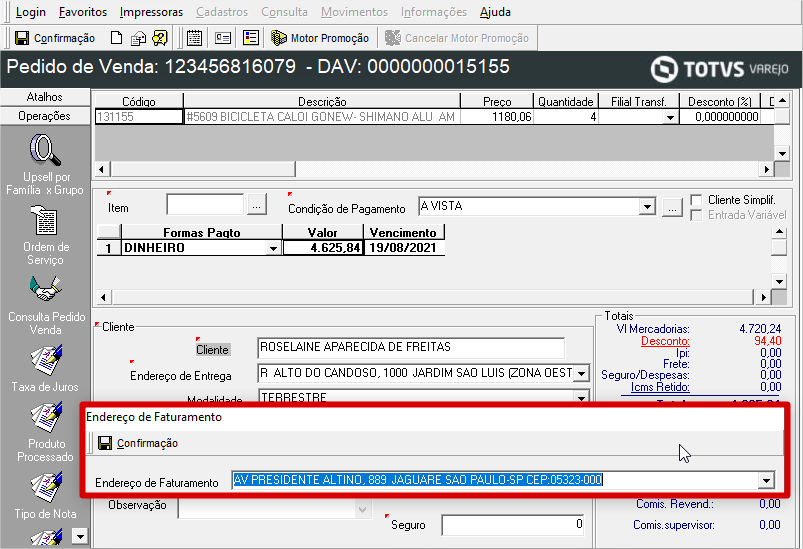Open the Ordem de Serviço shortcut

pyautogui.click(x=45, y=221)
